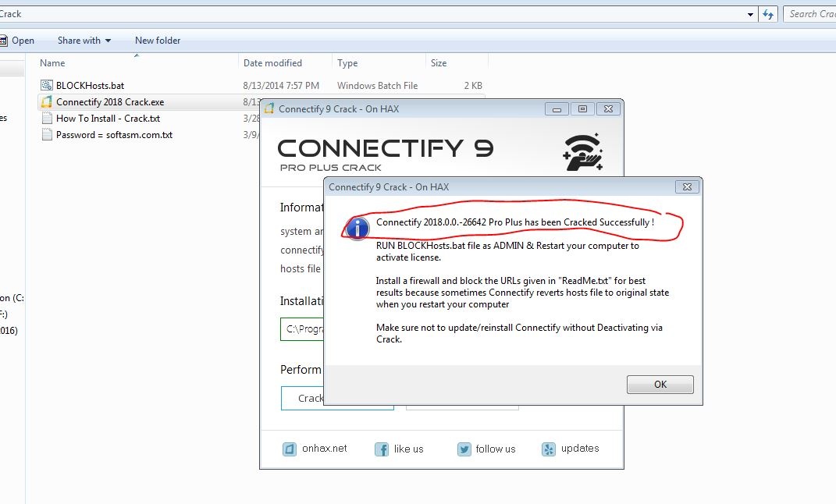Select the BLOCKHosts.bat file icon
836x504 pixels.
[x=47, y=85]
